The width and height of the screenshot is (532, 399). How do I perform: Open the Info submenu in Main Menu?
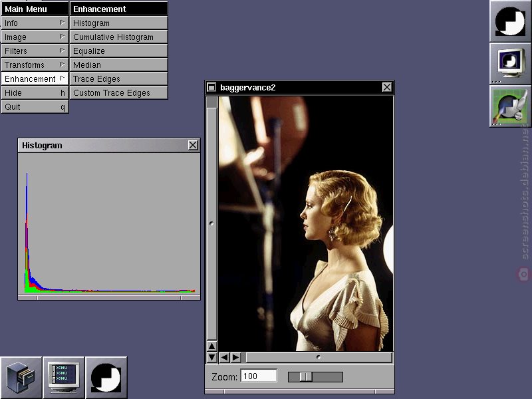tap(35, 23)
